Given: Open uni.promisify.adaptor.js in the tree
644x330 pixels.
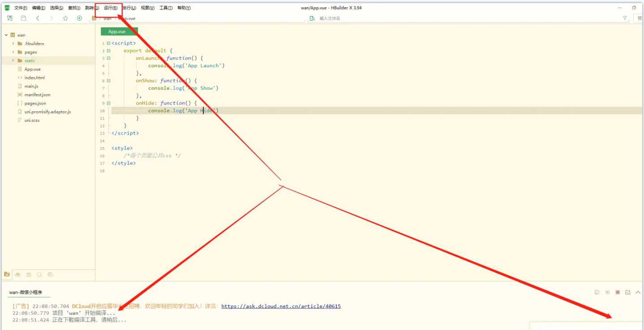Looking at the screenshot, I should coord(48,112).
